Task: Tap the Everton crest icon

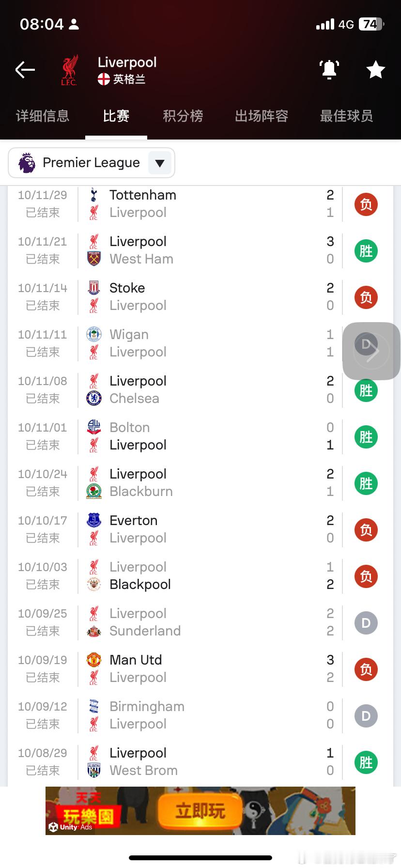Action: pos(94,521)
